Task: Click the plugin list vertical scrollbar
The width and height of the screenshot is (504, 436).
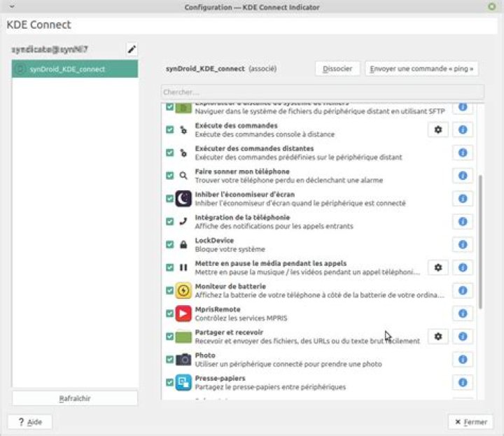Action: pyautogui.click(x=480, y=241)
